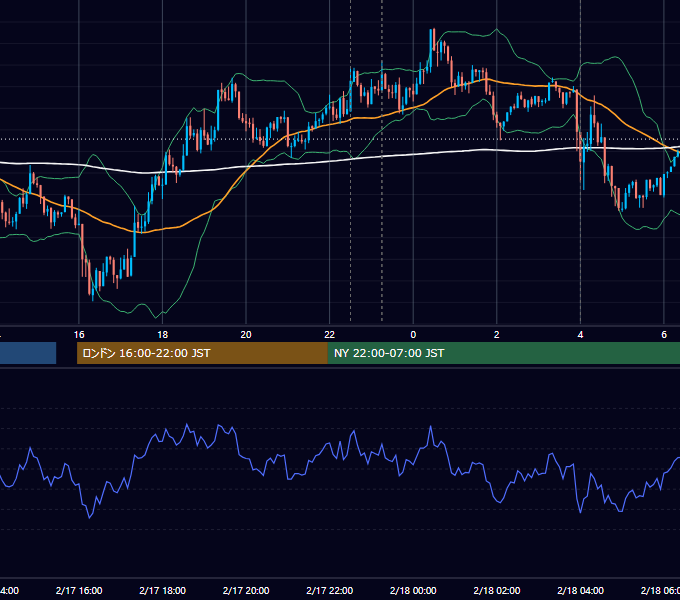Click the 2/18 04:00 time label
680x600 pixels.
[x=580, y=590]
